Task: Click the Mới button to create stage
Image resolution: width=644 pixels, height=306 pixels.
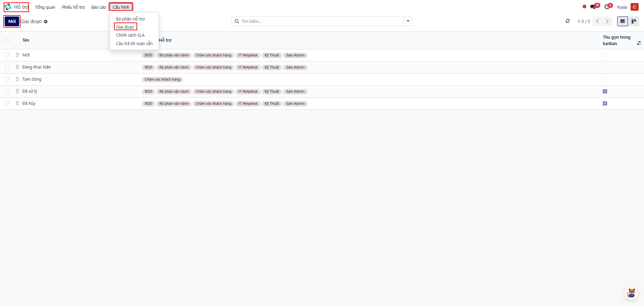Action: (x=12, y=21)
